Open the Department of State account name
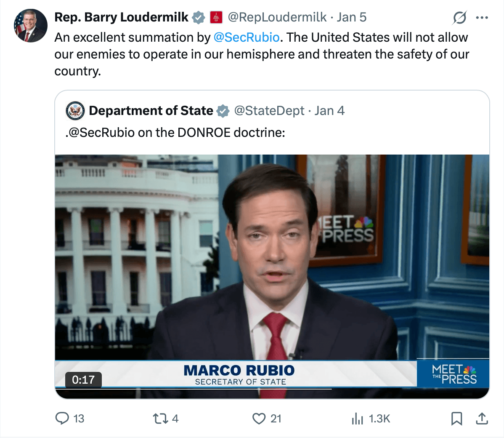Screen dimensions: 504x438 pos(151,111)
